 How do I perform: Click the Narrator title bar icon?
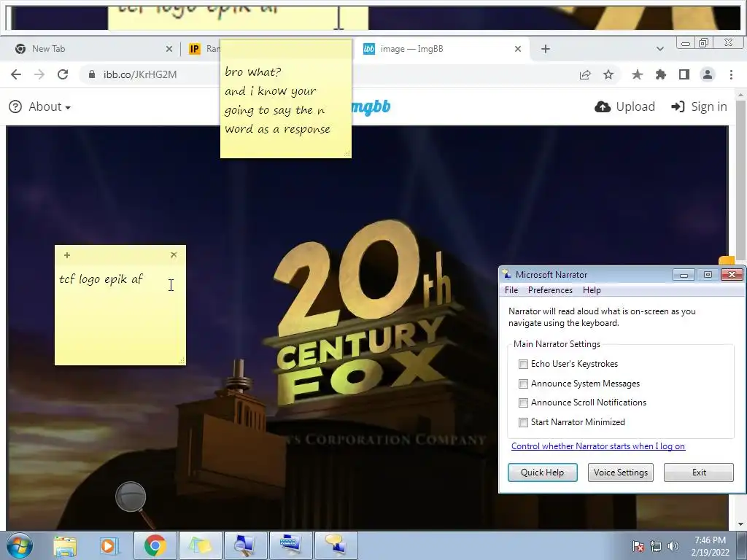[x=507, y=274]
